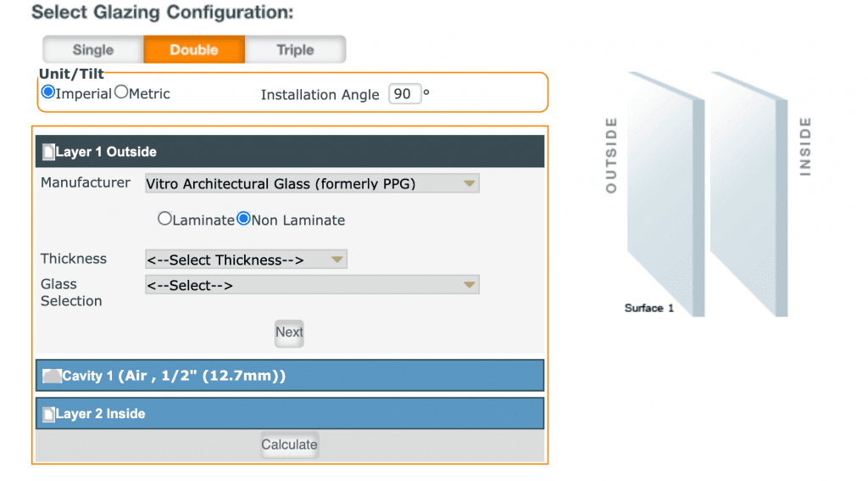Switch units to Metric
Viewport: 868px width, 481px height.
(x=121, y=92)
